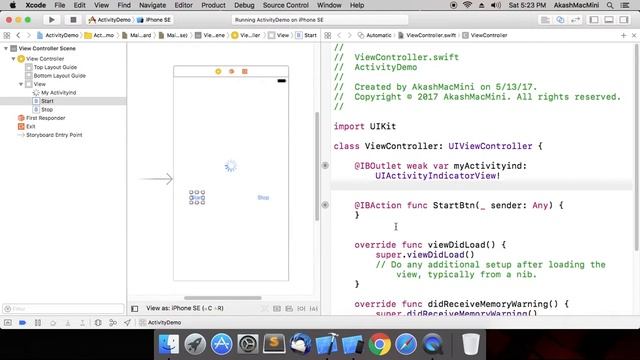The height and width of the screenshot is (360, 640).
Task: Open Spotlight search in menu bar
Action: pos(610,5)
